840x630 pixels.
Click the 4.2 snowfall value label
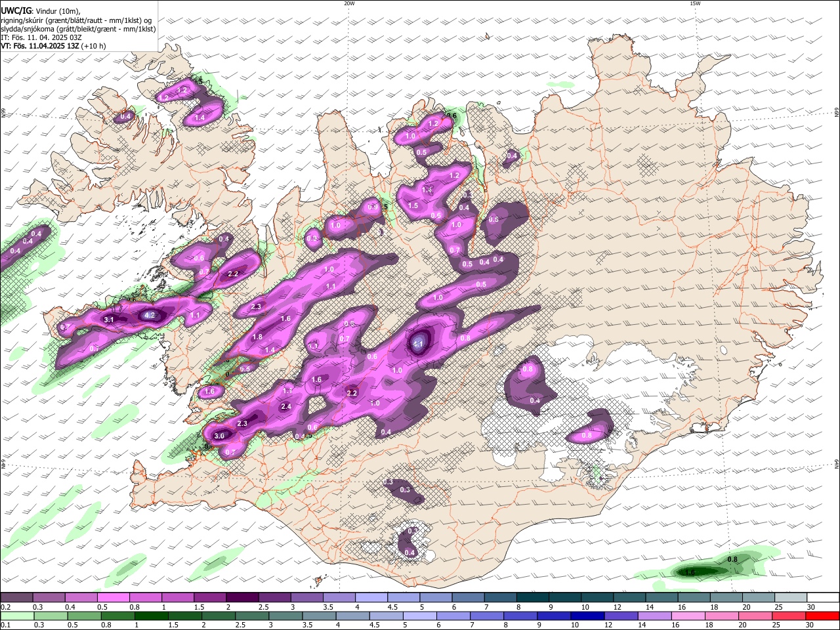(x=149, y=316)
